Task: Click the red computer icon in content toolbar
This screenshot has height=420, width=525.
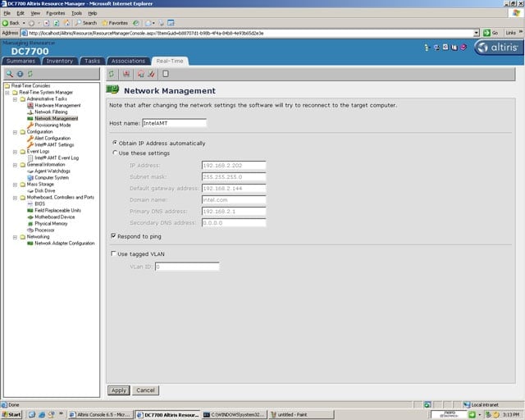Action: pyautogui.click(x=126, y=74)
